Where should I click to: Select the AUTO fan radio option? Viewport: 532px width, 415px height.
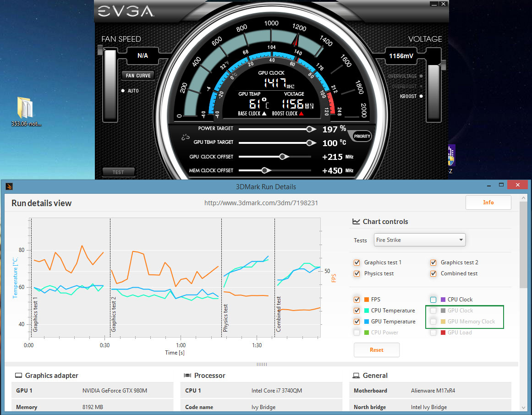coord(123,91)
